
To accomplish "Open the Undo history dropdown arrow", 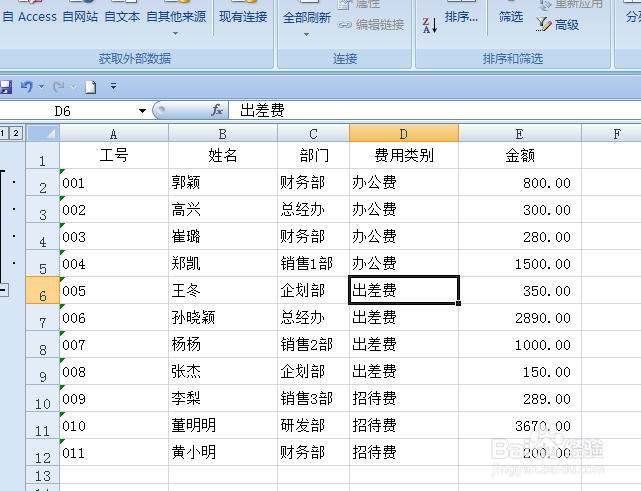I will click(x=41, y=87).
